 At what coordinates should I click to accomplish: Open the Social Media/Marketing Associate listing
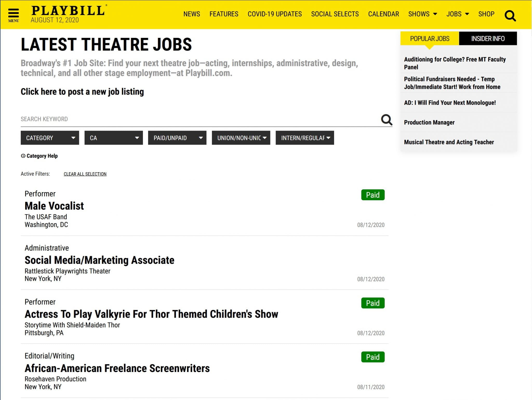[99, 260]
